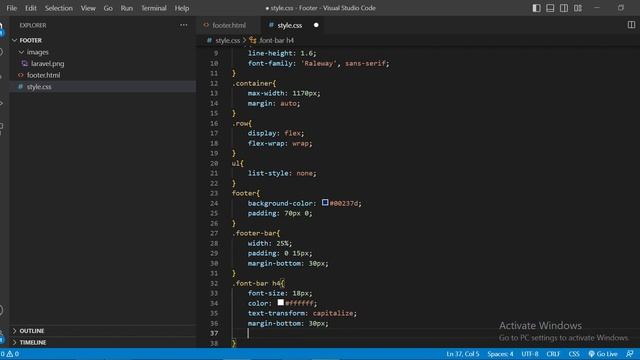Click the list-style: none declaration
The image size is (640, 360).
[282, 173]
